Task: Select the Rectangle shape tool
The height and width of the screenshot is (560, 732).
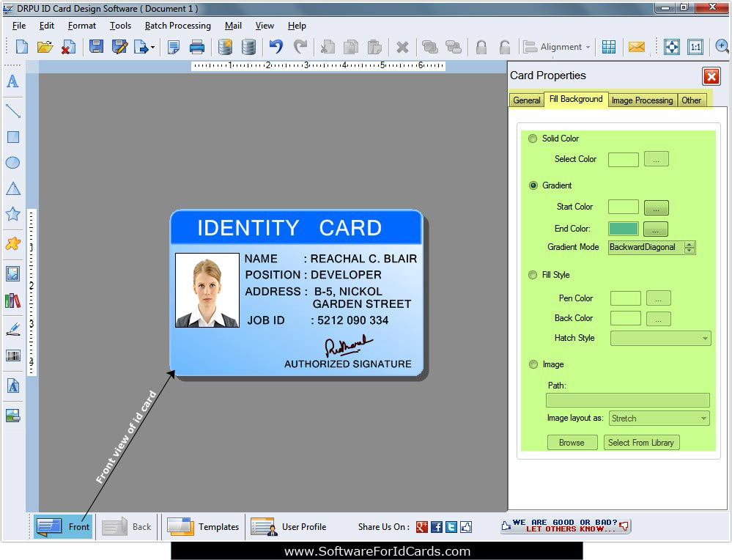Action: coord(13,137)
